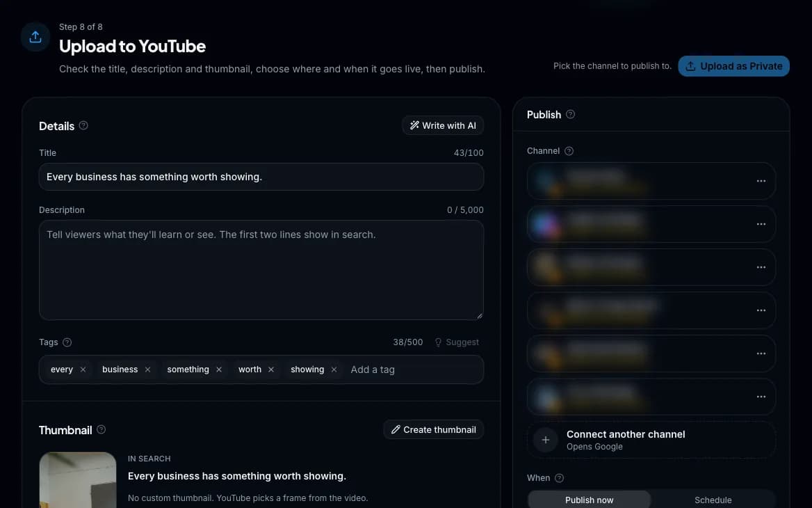
Task: Remove the 'every' tag
Action: 83,370
